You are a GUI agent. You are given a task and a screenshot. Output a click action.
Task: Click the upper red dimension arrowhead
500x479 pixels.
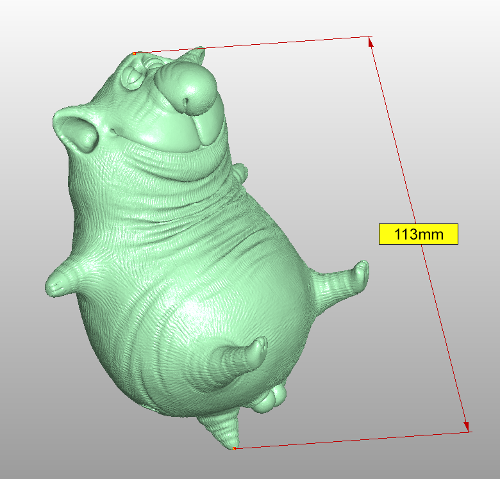point(371,42)
